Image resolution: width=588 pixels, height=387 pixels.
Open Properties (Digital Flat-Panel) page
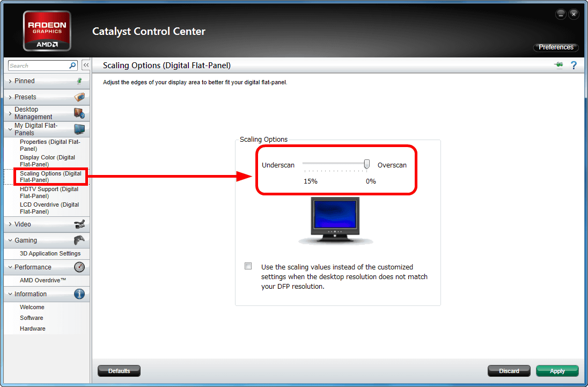coord(50,145)
